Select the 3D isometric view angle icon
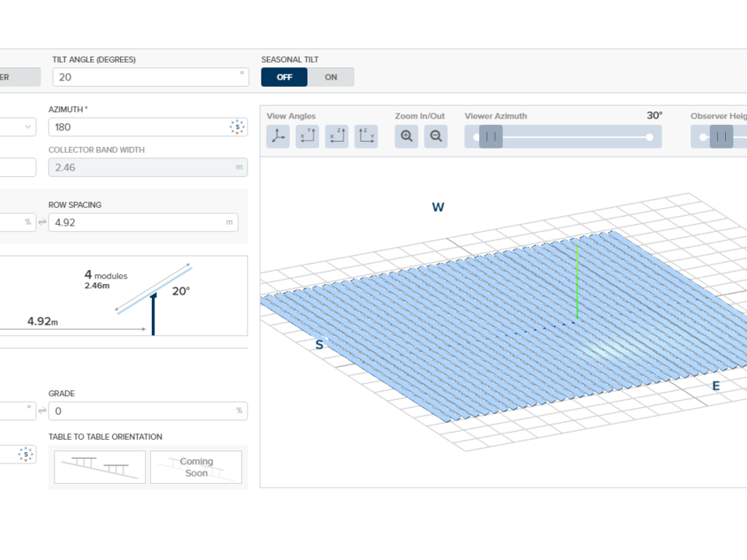 click(279, 136)
